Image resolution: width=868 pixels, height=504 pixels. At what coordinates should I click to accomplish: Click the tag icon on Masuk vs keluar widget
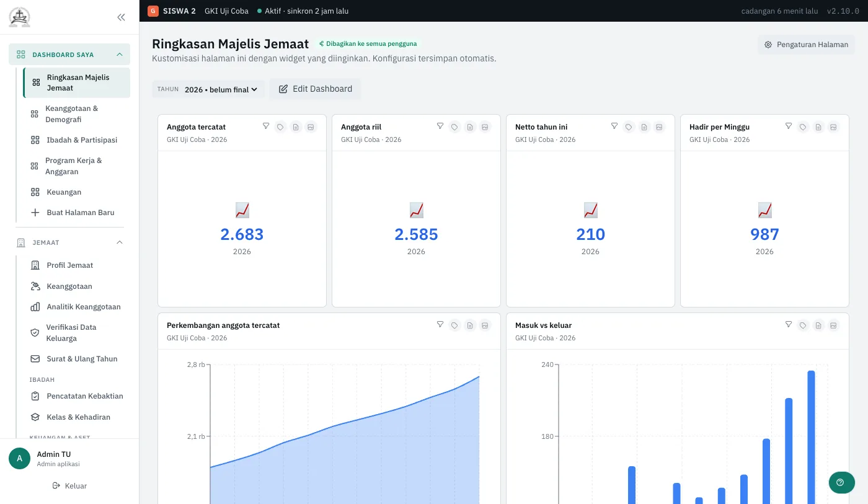(803, 325)
